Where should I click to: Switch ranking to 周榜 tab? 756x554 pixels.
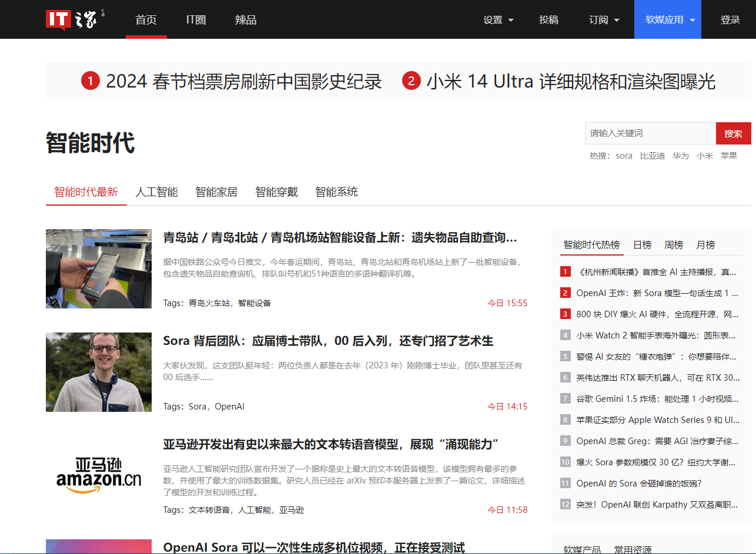(674, 245)
